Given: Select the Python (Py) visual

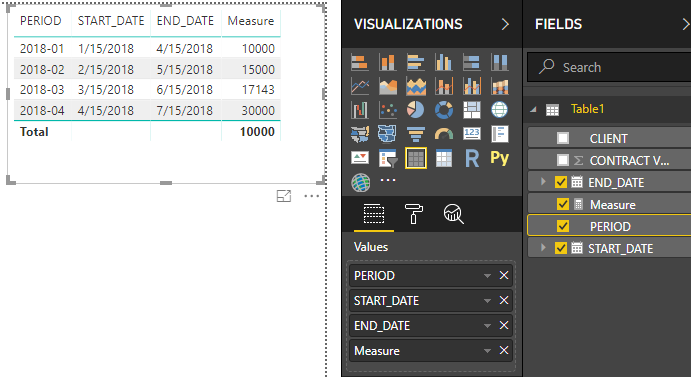Looking at the screenshot, I should (x=499, y=157).
